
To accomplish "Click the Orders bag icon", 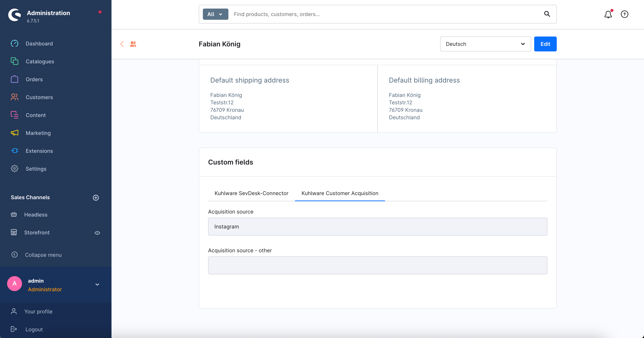I will [x=15, y=79].
